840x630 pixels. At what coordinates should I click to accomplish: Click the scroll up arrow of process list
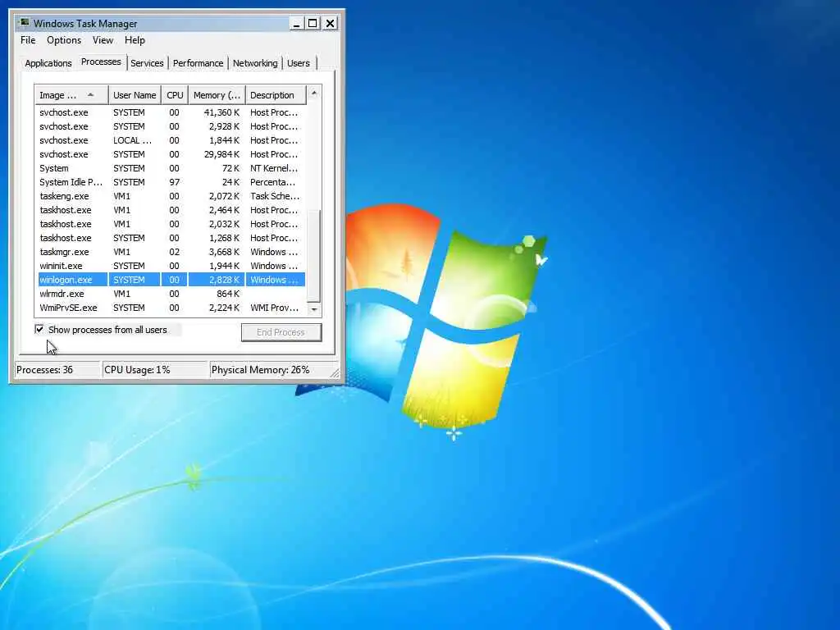(x=314, y=94)
